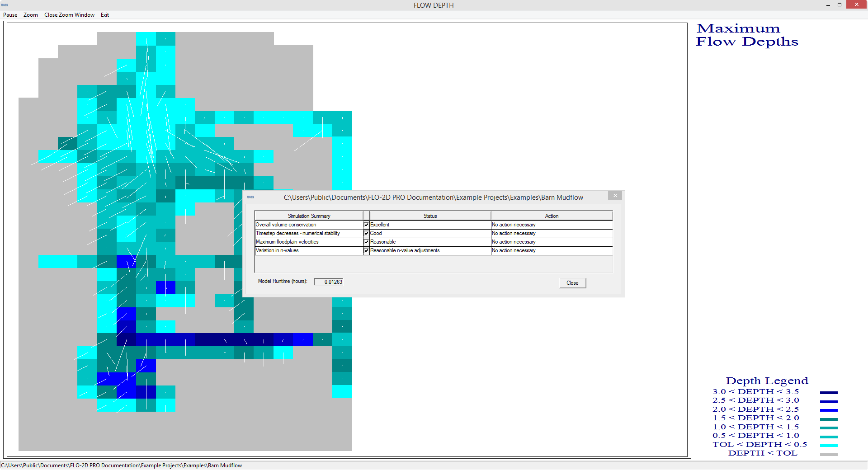Open the Zoom menu
Image resolution: width=868 pixels, height=470 pixels.
click(30, 15)
